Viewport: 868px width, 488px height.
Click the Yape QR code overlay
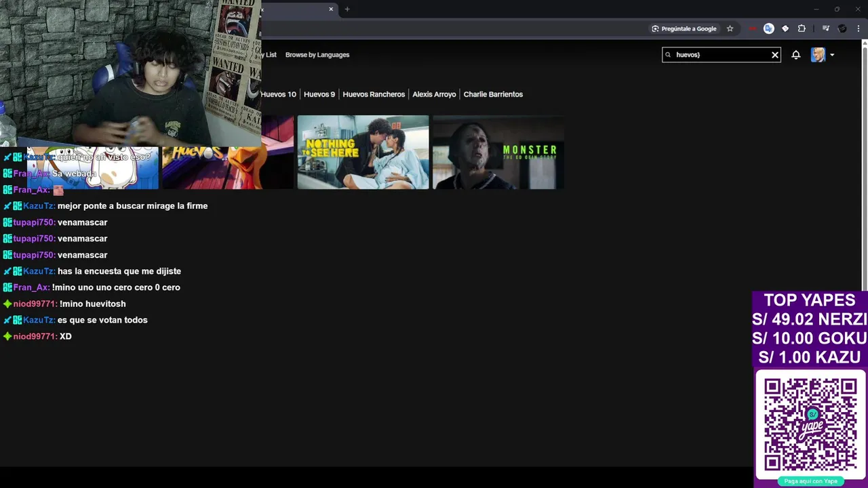coord(810,424)
